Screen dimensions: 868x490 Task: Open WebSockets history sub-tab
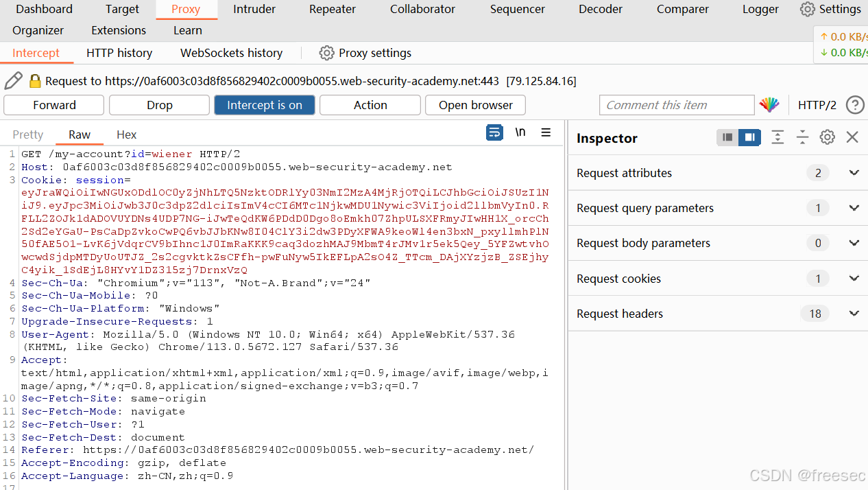[x=231, y=53]
